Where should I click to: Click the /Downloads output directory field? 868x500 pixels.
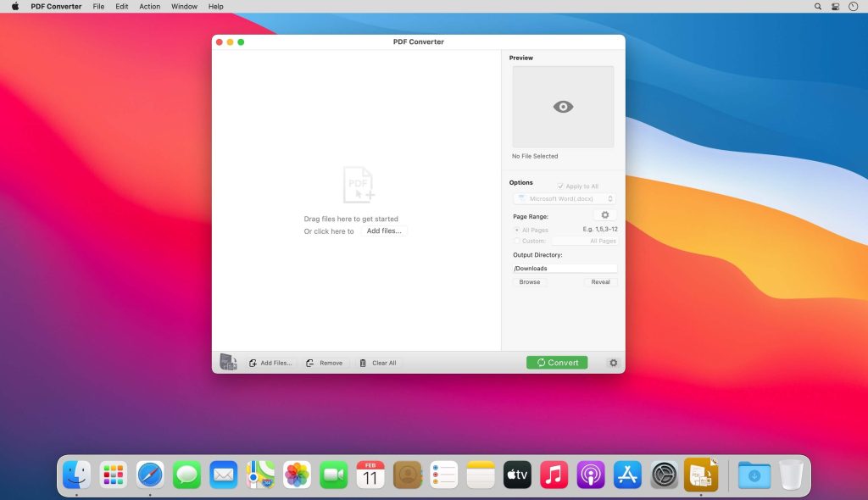point(564,268)
